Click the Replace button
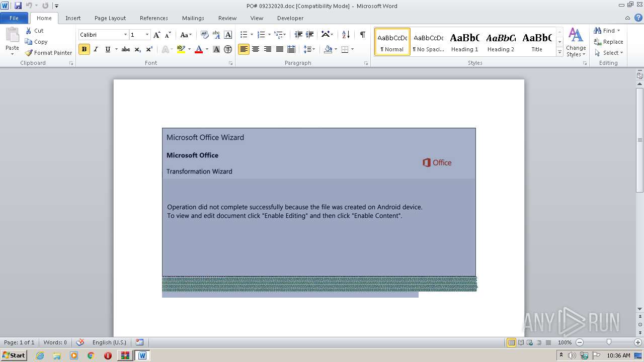The width and height of the screenshot is (644, 362). pyautogui.click(x=608, y=42)
